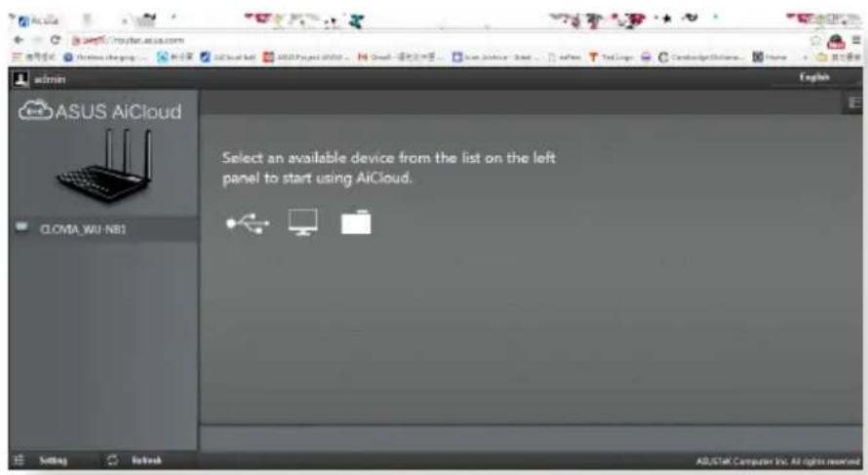The image size is (868, 475).
Task: Open Setting at the bottom left
Action: click(53, 460)
